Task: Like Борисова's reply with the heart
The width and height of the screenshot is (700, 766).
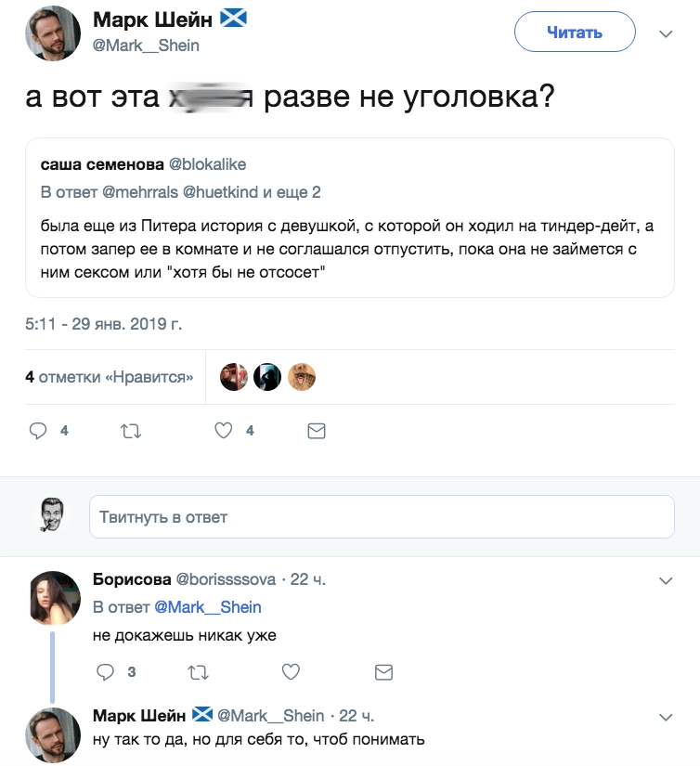Action: coord(291,671)
